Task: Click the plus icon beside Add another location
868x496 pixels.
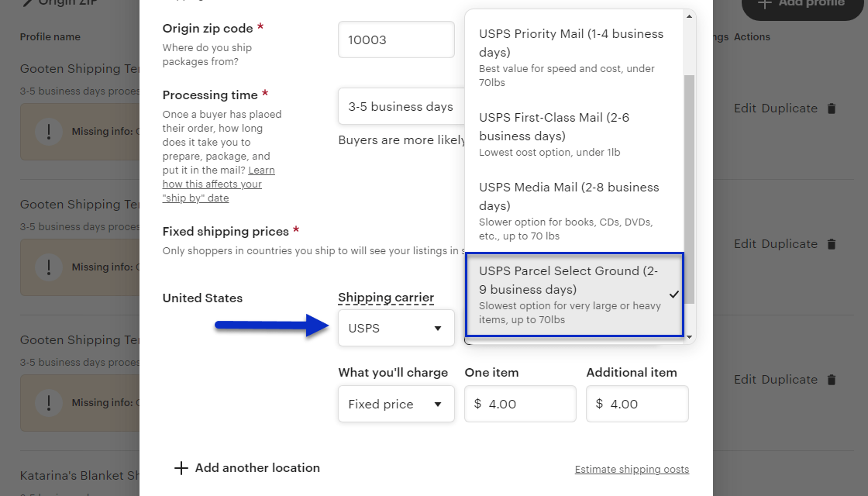Action: click(x=181, y=467)
